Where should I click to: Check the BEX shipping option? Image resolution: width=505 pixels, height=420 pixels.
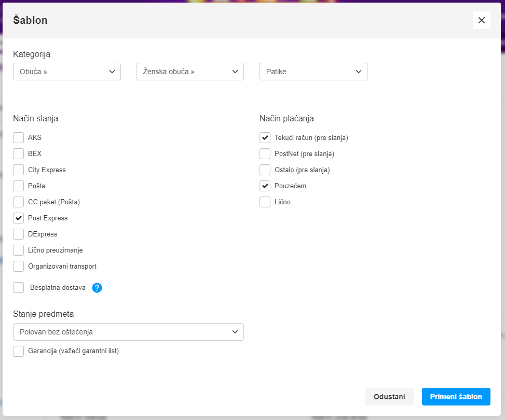(x=18, y=154)
